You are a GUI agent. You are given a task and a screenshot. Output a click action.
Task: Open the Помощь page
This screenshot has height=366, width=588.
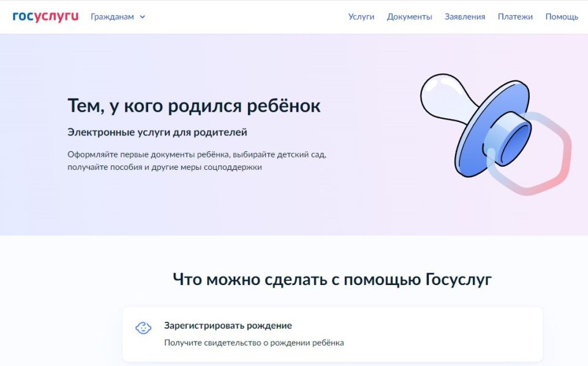(560, 17)
